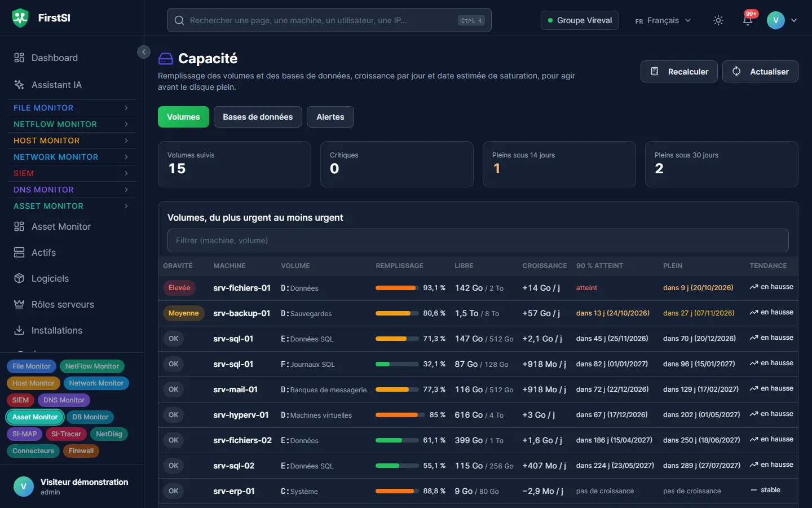Select the Firewall module chip
The width and height of the screenshot is (812, 508).
[81, 451]
